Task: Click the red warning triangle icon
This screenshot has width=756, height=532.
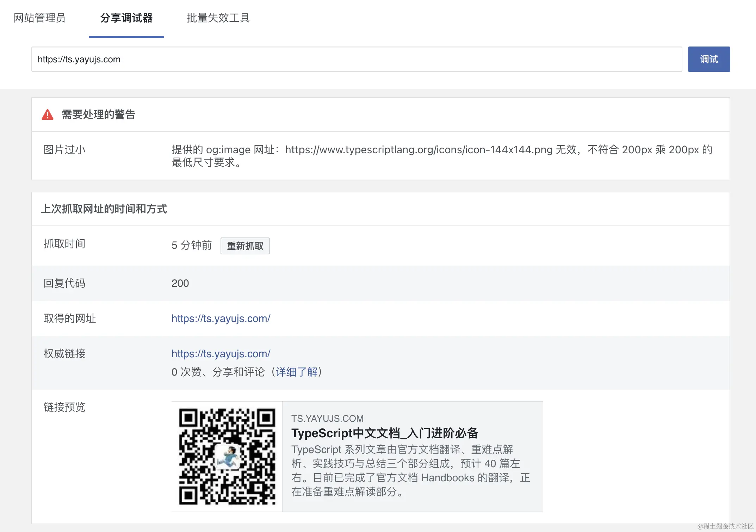Action: tap(48, 115)
